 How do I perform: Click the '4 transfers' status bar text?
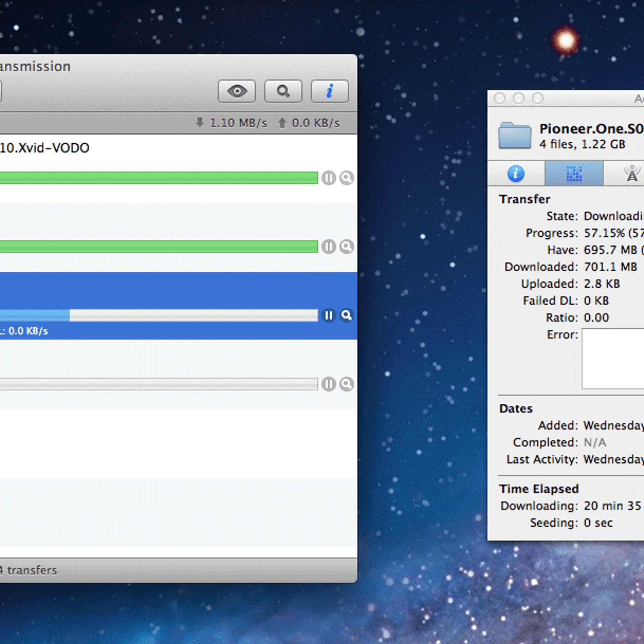coord(28,570)
